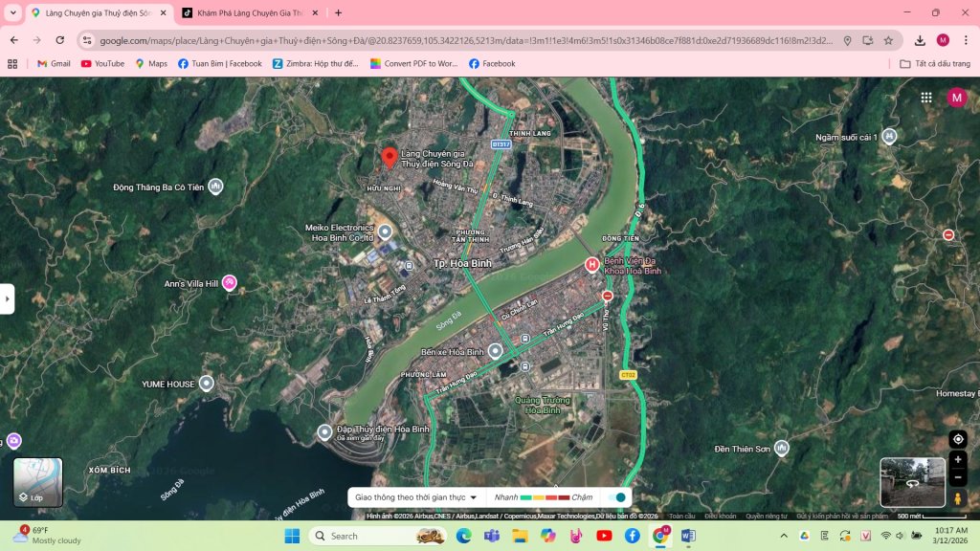Open the Bến xe Hòa Bình marker
The width and height of the screenshot is (980, 551).
(x=495, y=351)
